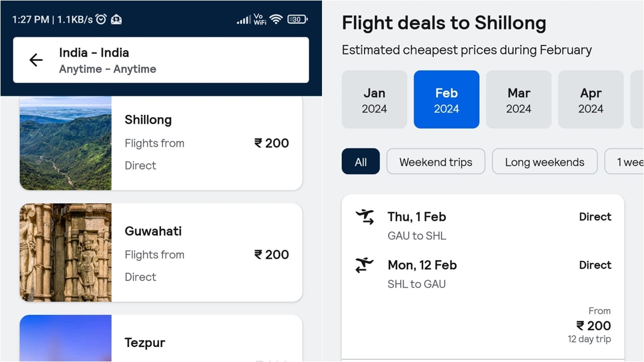The height and width of the screenshot is (362, 644).
Task: Tap the alarm clock status icon
Action: coord(101,19)
